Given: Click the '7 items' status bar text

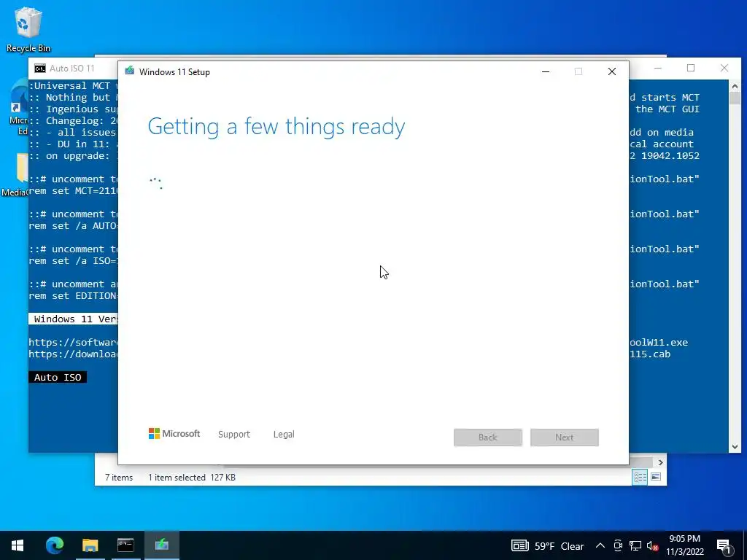Looking at the screenshot, I should [119, 477].
